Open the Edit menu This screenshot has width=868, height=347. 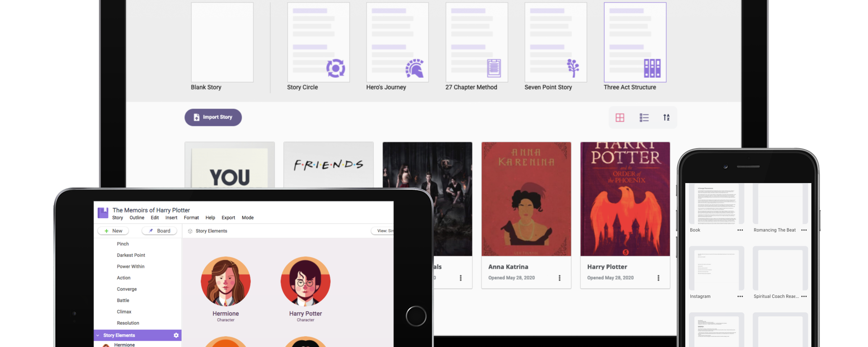pyautogui.click(x=155, y=218)
